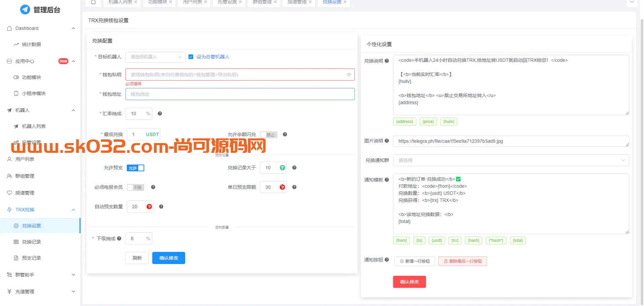Toggle the 设为总管机器人 checkbox

point(191,57)
